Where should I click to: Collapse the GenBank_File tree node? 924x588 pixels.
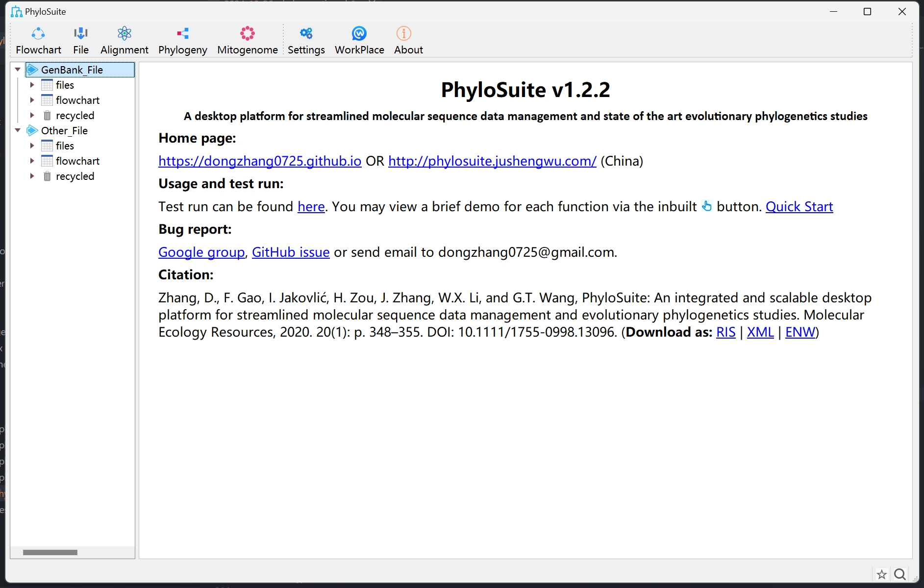(18, 70)
